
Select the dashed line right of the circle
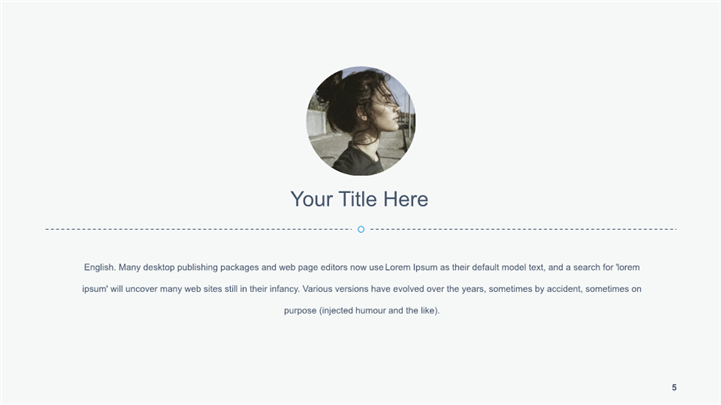coord(522,229)
